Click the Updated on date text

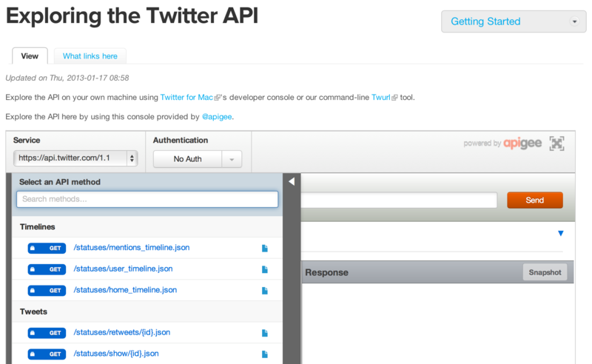67,78
